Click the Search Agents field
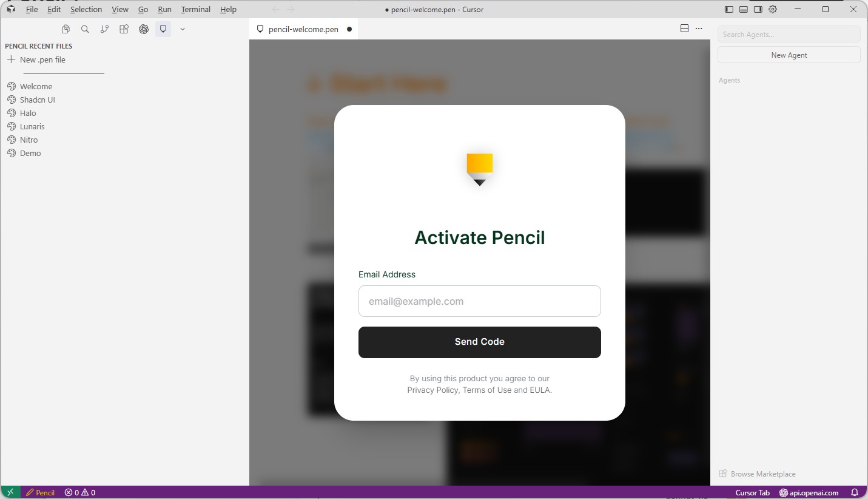Viewport: 868px width, 499px height. point(789,35)
